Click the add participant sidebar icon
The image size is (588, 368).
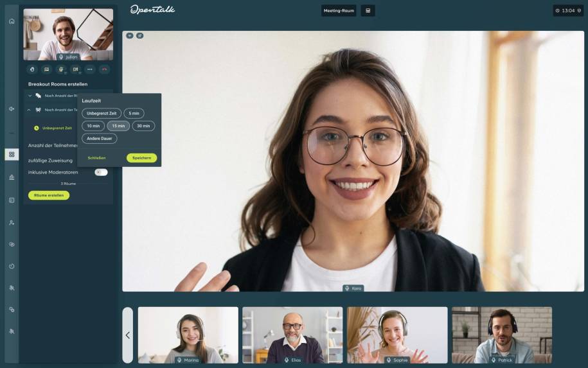pyautogui.click(x=12, y=223)
